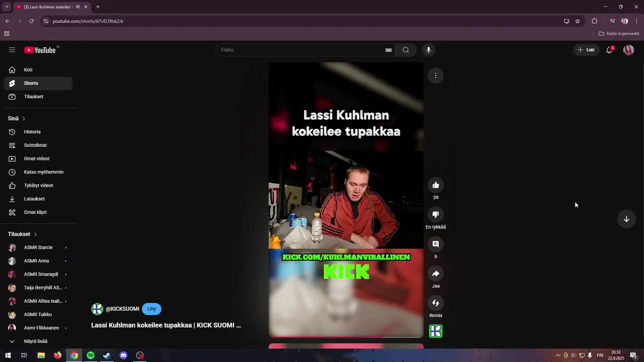Open Katso myöhemmin list
Screen dimensions: 644x362
coord(38,172)
